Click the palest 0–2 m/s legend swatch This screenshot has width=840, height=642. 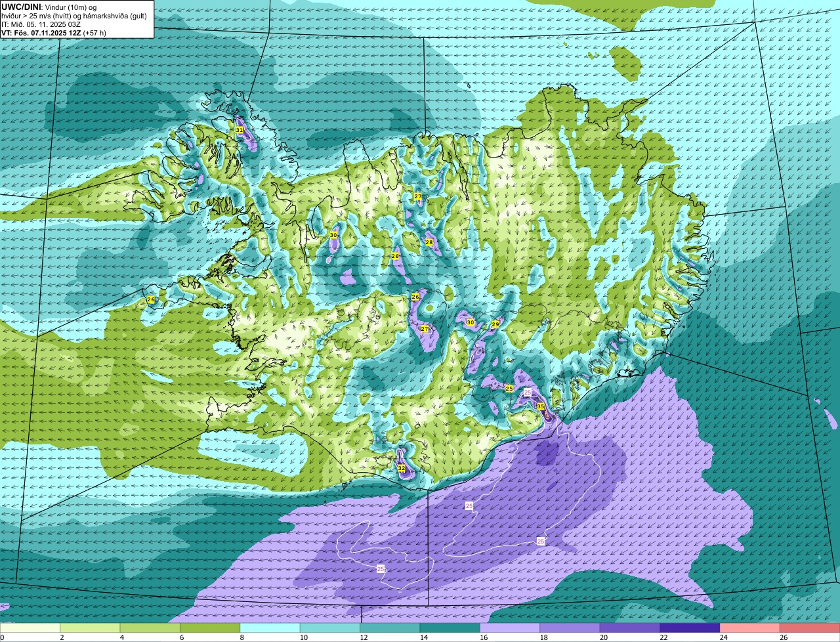30,628
